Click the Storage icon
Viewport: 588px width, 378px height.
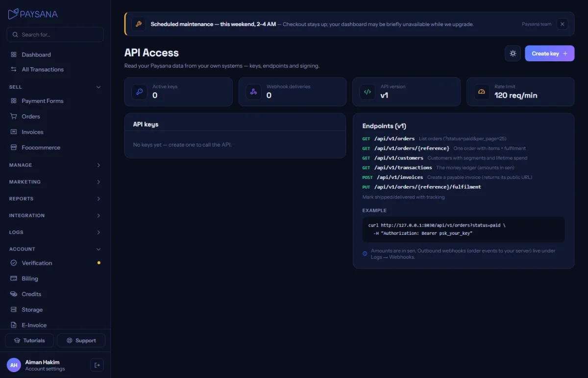coord(13,310)
